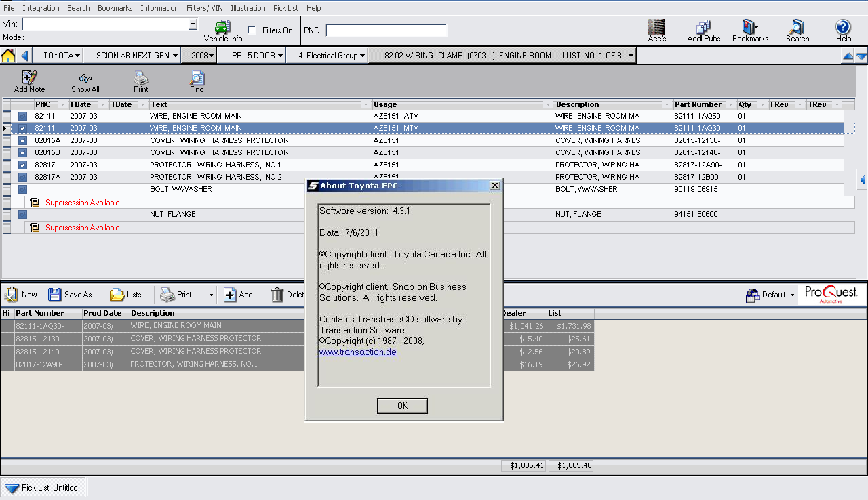Open the Vin dropdown

click(193, 24)
